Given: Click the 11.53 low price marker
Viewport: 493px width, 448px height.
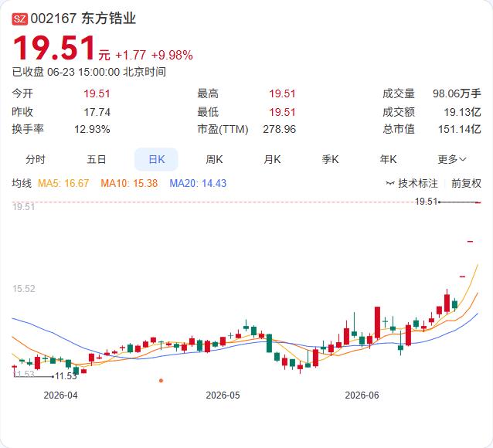Looking at the screenshot, I should pos(66,376).
